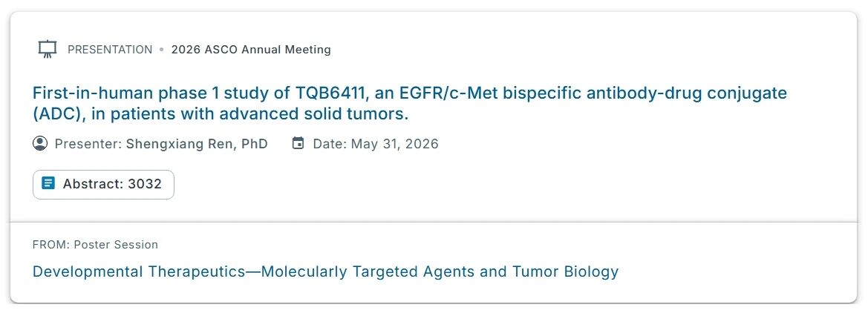Click the FROM: Poster Session label
This screenshot has width=868, height=313.
(95, 245)
